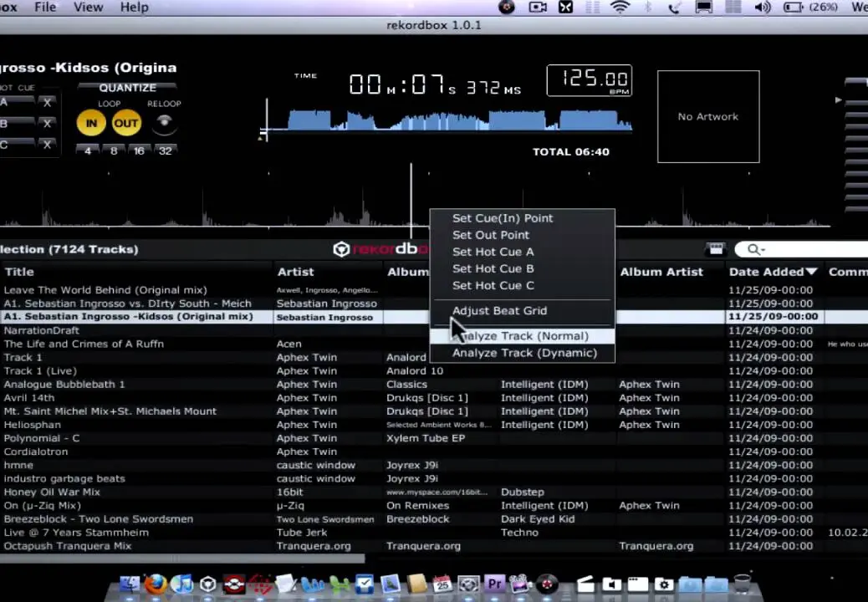
Task: Trigger Hot Cue A button
Action: coord(17,102)
